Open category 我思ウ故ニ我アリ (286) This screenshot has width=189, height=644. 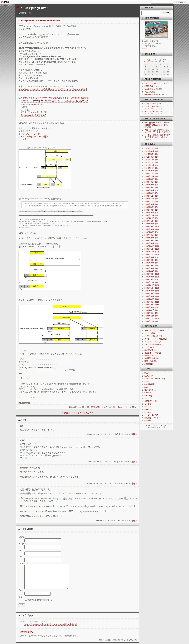coord(154,330)
